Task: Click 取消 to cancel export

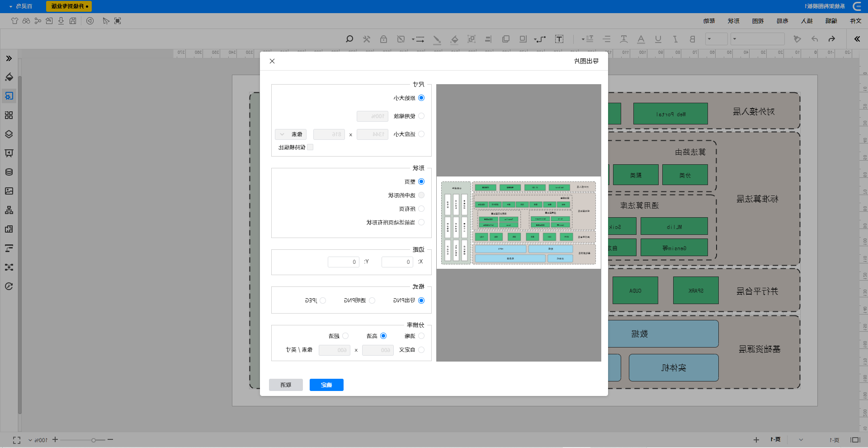Action: click(x=286, y=385)
